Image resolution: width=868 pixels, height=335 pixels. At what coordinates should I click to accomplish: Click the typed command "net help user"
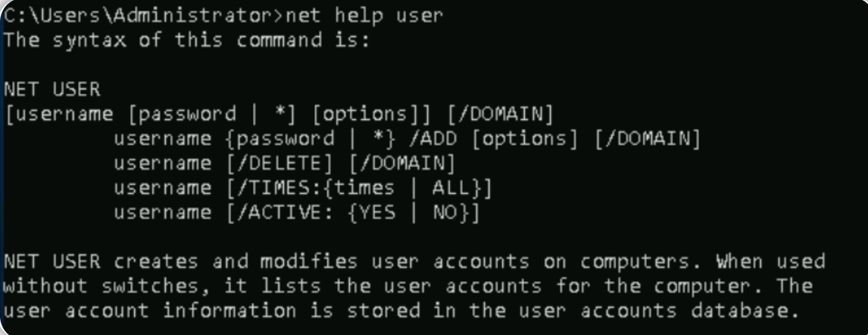click(364, 15)
